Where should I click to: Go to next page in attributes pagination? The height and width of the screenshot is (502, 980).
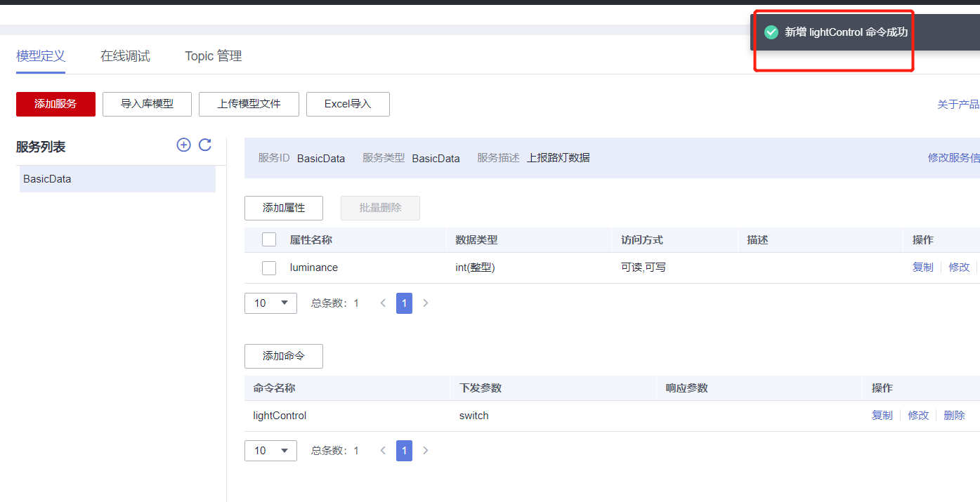coord(425,303)
